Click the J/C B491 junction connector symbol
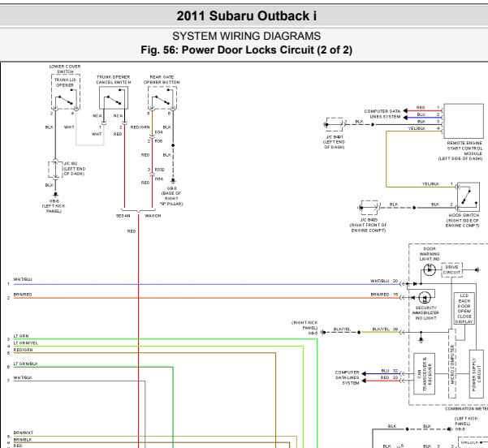The image size is (488, 448). point(335,124)
